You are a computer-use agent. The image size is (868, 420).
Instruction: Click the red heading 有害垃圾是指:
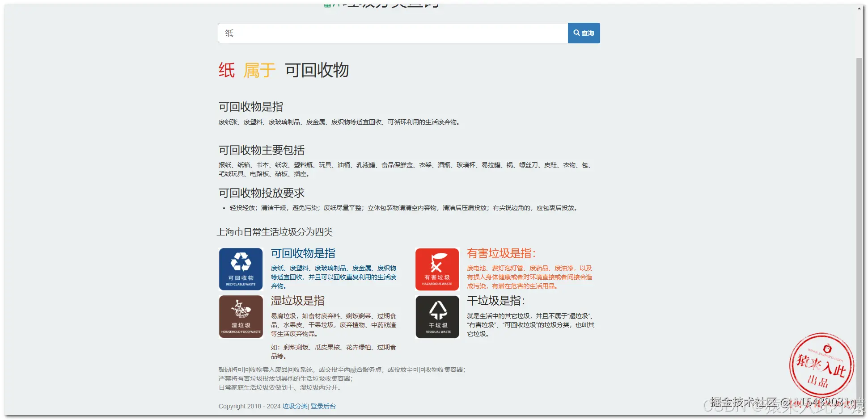pos(501,253)
